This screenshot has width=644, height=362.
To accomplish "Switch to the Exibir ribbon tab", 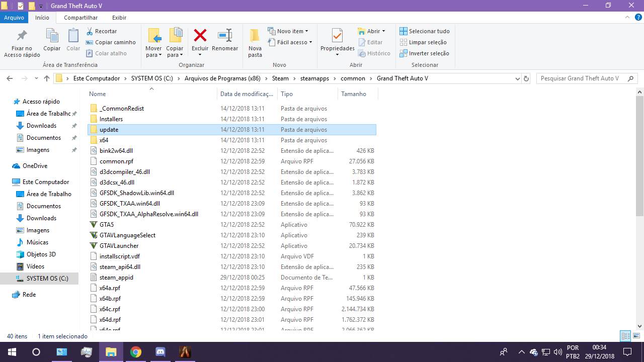I will [x=119, y=18].
